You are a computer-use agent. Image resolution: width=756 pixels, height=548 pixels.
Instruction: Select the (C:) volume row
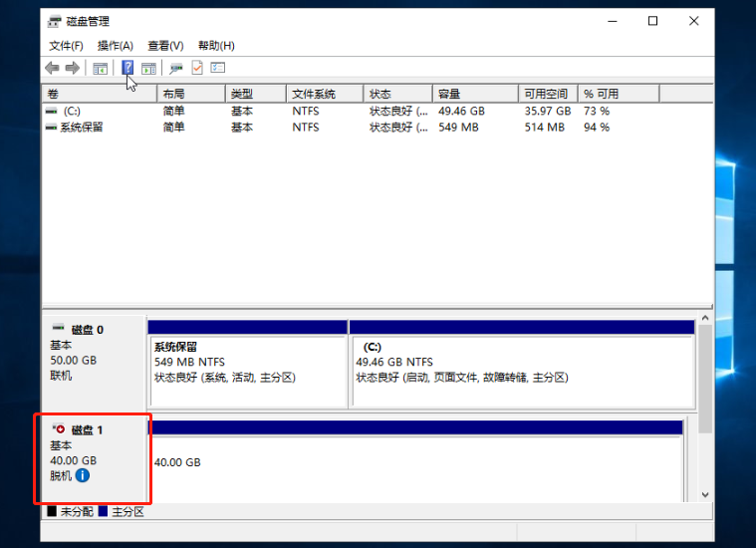click(x=378, y=111)
